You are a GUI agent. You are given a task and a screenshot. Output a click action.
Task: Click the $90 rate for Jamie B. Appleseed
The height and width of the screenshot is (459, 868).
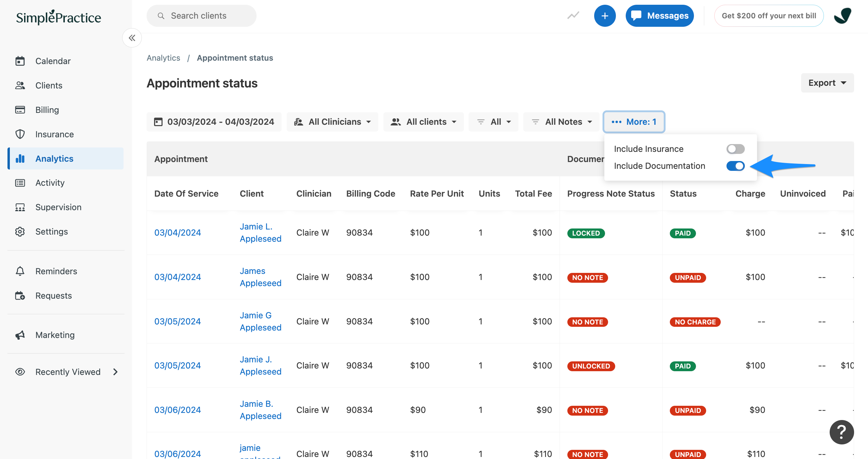tap(418, 410)
